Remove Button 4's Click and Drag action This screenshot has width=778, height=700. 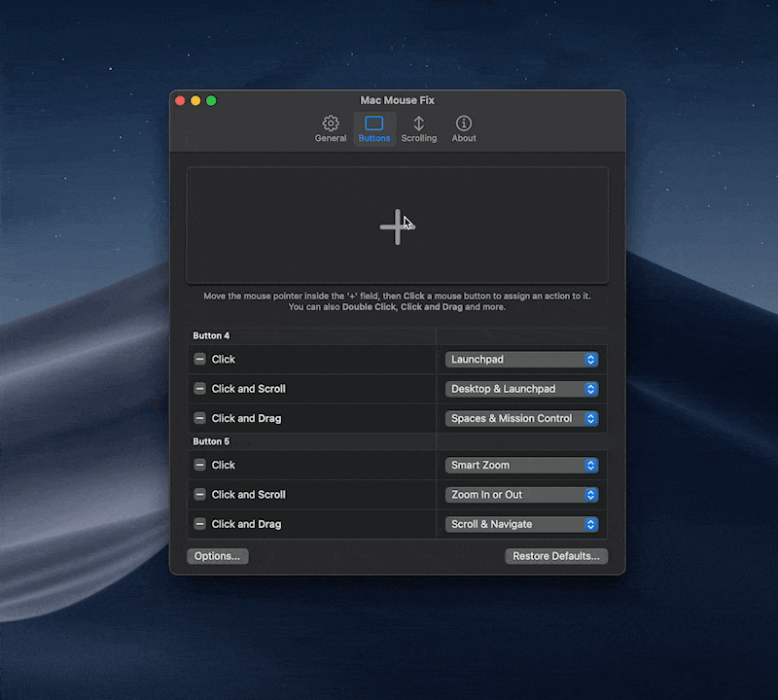click(202, 418)
